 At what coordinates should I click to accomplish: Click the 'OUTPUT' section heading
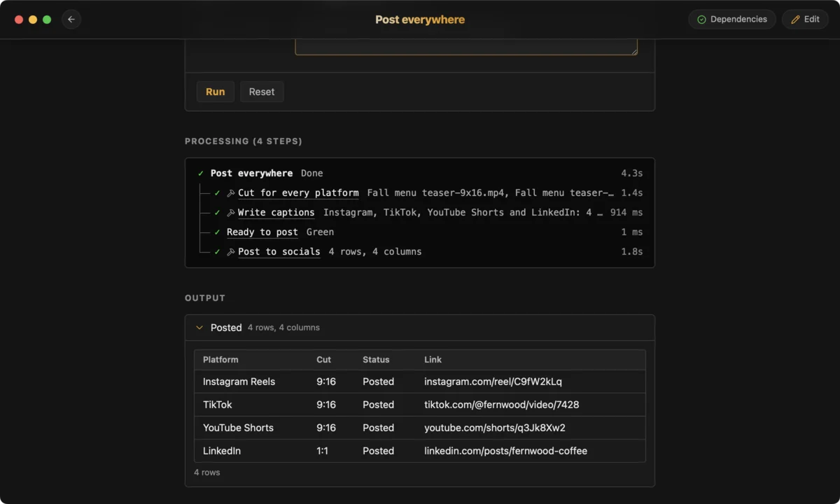click(205, 298)
